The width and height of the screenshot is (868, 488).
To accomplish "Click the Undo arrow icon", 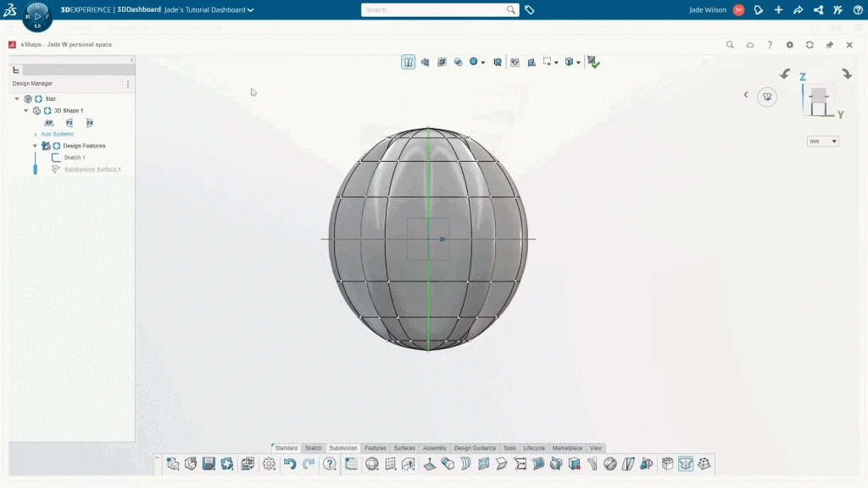I will coord(290,463).
